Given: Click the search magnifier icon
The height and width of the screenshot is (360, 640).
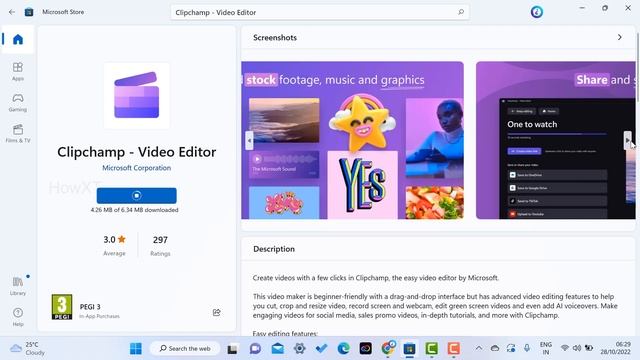Looking at the screenshot, I should [x=461, y=12].
